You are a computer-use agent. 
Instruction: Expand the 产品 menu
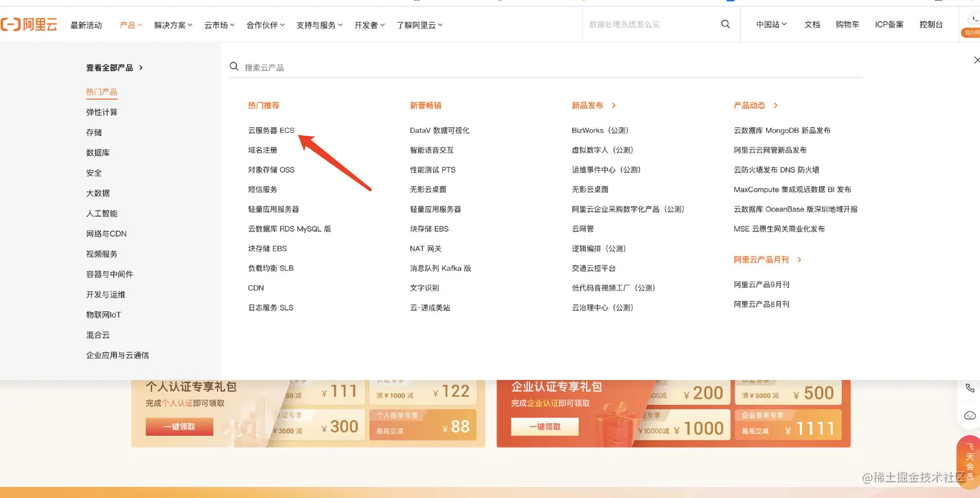(131, 25)
